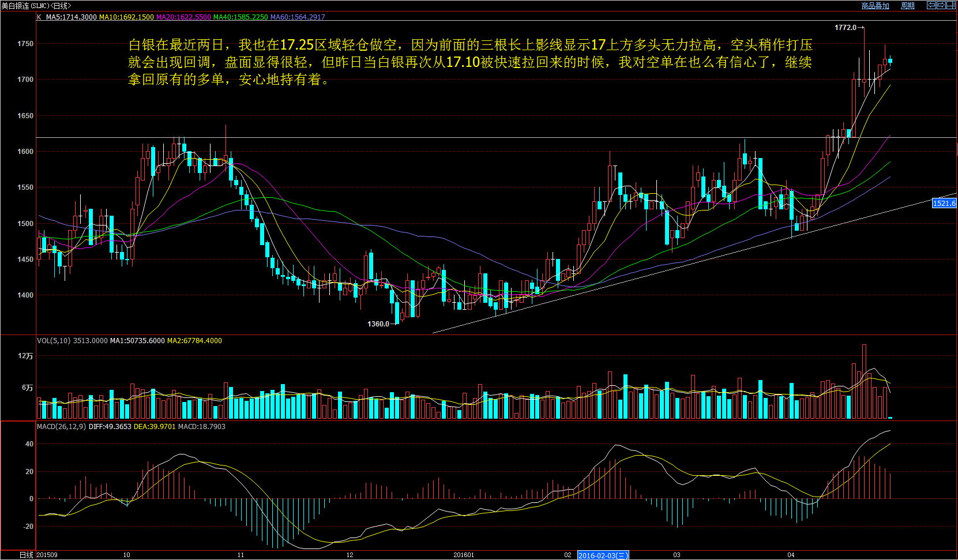Click the MACD(26,12,9) indicator label

pyautogui.click(x=62, y=427)
